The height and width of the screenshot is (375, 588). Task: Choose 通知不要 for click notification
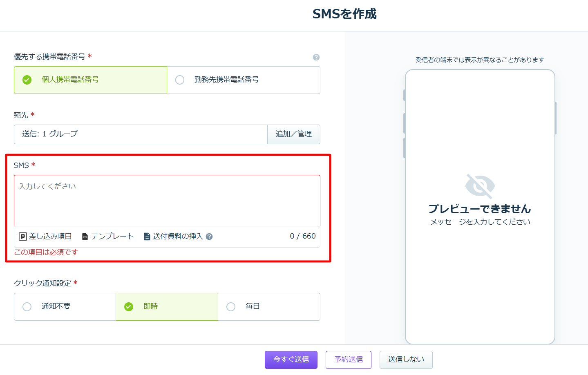tap(65, 307)
